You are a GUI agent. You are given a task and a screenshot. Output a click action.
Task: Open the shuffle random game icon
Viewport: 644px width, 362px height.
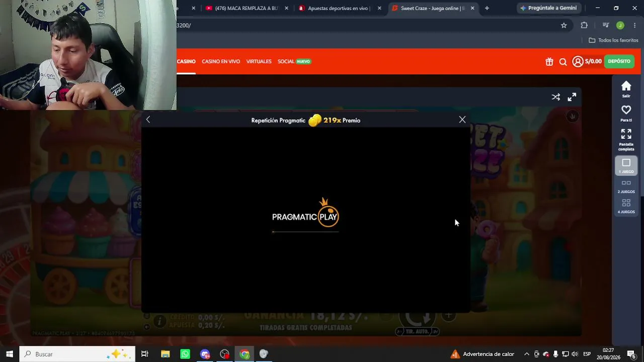[555, 97]
